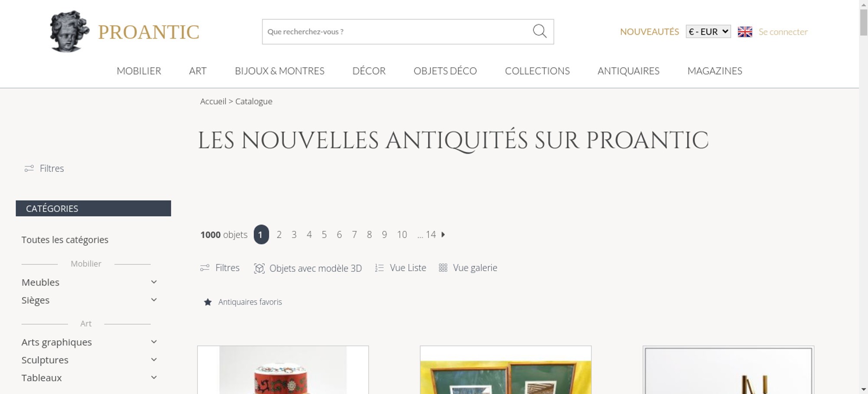Viewport: 868px width, 394px height.
Task: Switch to Vue Liste view
Action: click(401, 268)
